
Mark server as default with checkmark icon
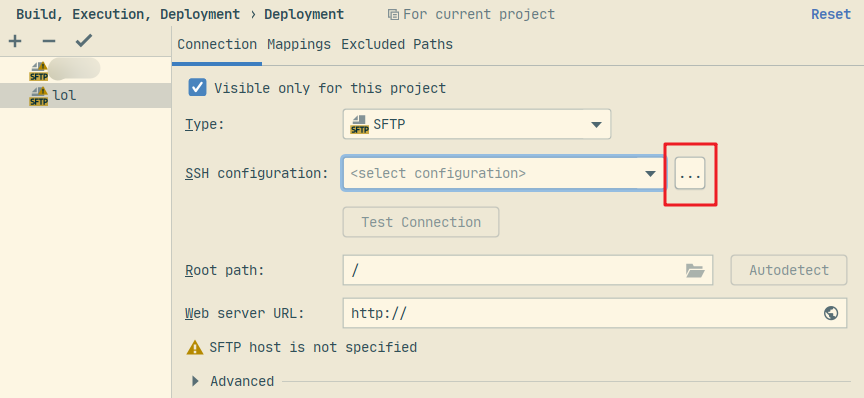[84, 41]
